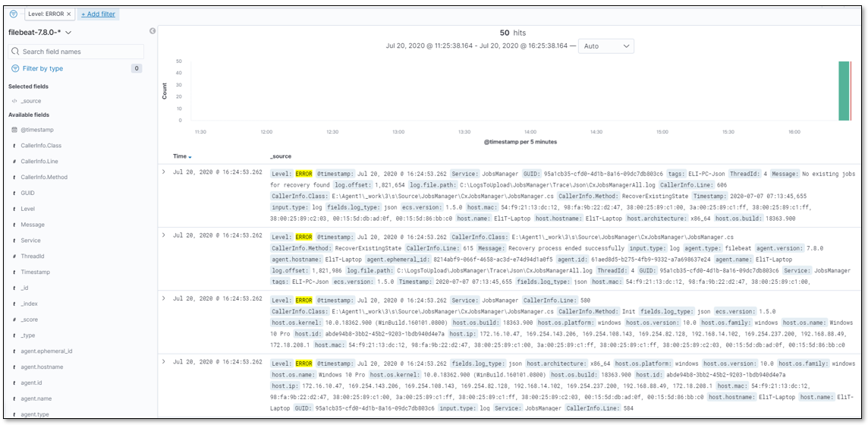This screenshot has width=868, height=425.
Task: Click the ThreadId number type icon
Action: [14, 257]
